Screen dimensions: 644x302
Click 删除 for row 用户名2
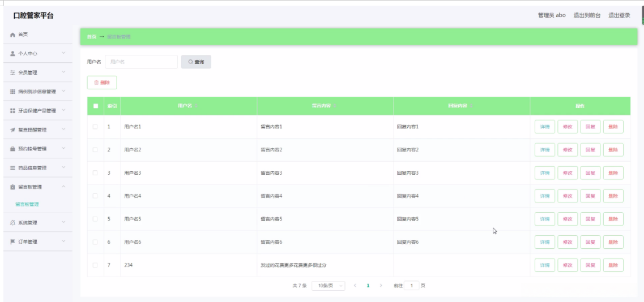pyautogui.click(x=613, y=150)
